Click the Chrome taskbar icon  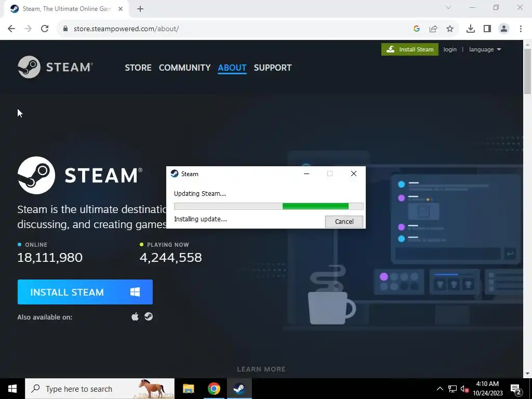point(214,389)
